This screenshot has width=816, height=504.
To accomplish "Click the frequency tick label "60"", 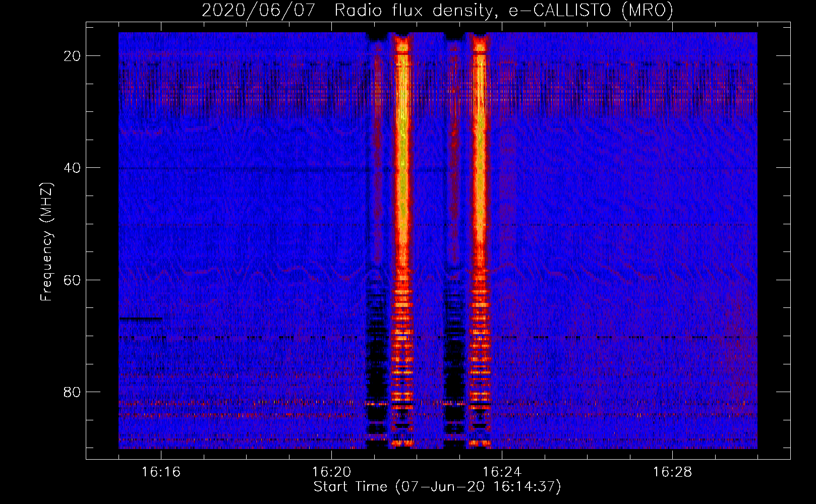I will [x=73, y=280].
